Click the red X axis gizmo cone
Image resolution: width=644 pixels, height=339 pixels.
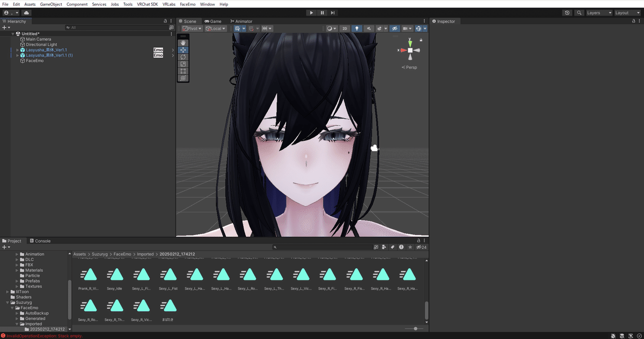[403, 50]
